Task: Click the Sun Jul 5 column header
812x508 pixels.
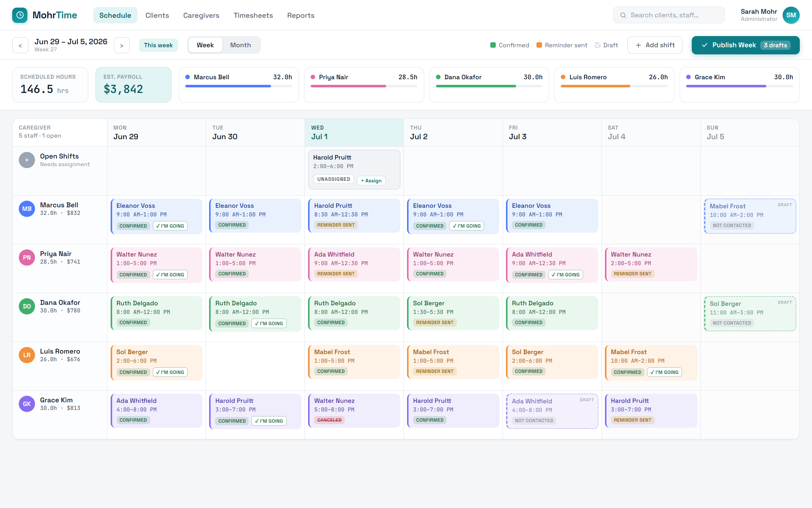Action: [x=750, y=132]
